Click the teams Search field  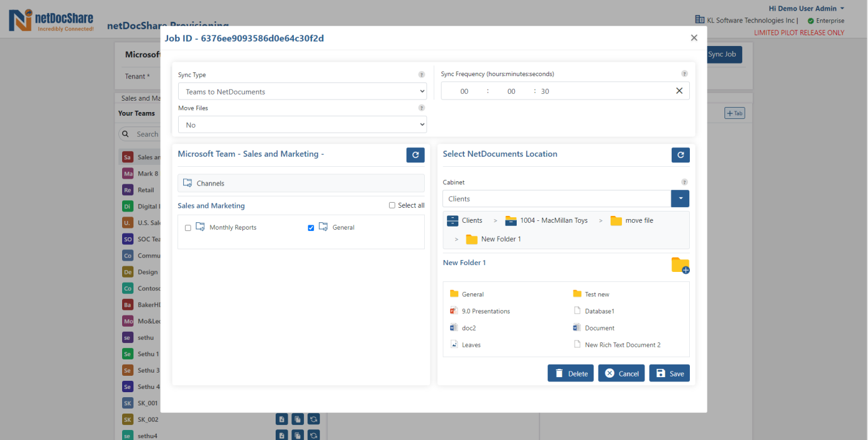(140, 134)
